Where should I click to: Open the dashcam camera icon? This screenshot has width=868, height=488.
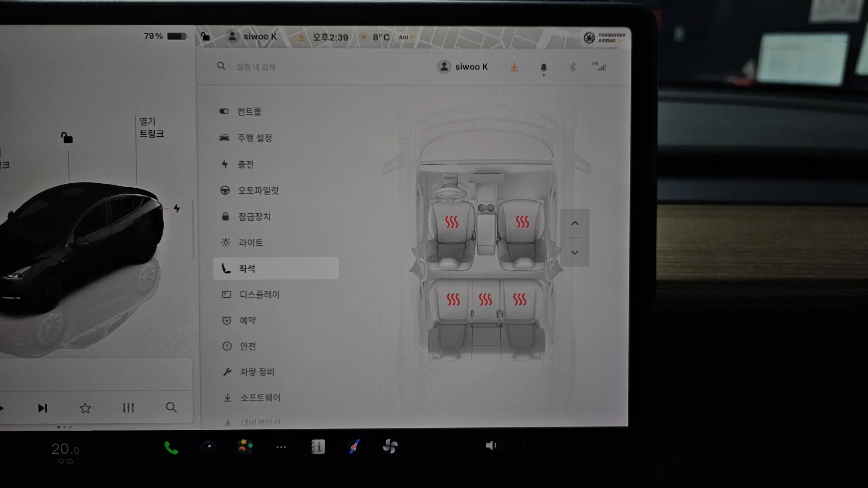click(x=208, y=447)
